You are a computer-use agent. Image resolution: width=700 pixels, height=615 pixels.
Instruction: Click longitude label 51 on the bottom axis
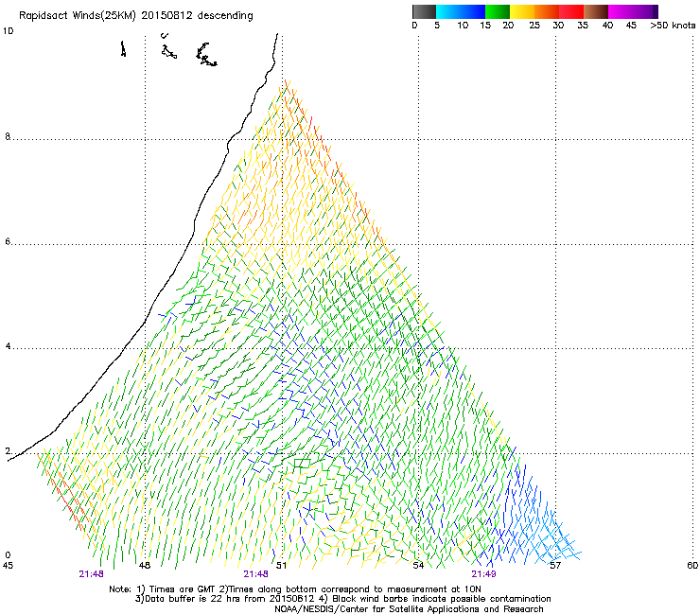281,566
